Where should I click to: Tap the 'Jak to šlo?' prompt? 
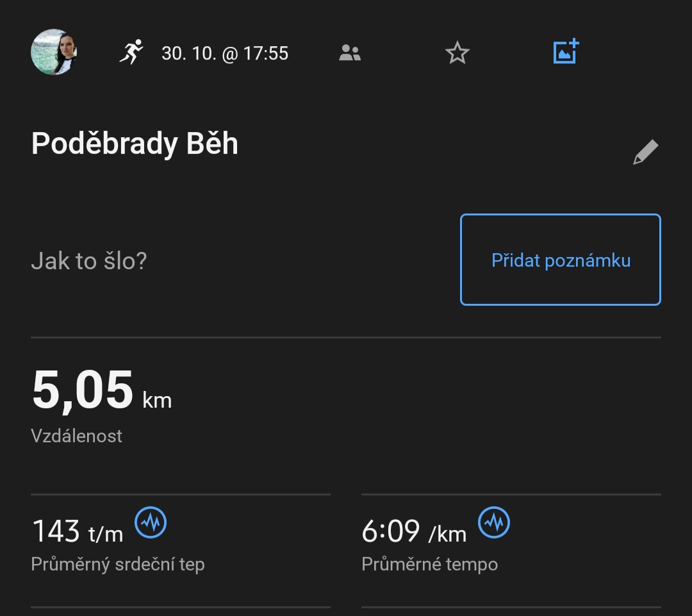89,261
